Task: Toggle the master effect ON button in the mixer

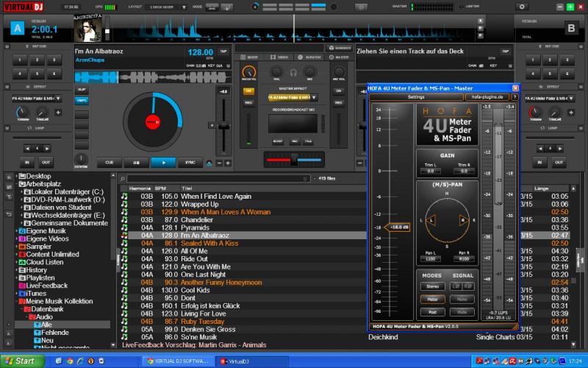Action: (248, 91)
